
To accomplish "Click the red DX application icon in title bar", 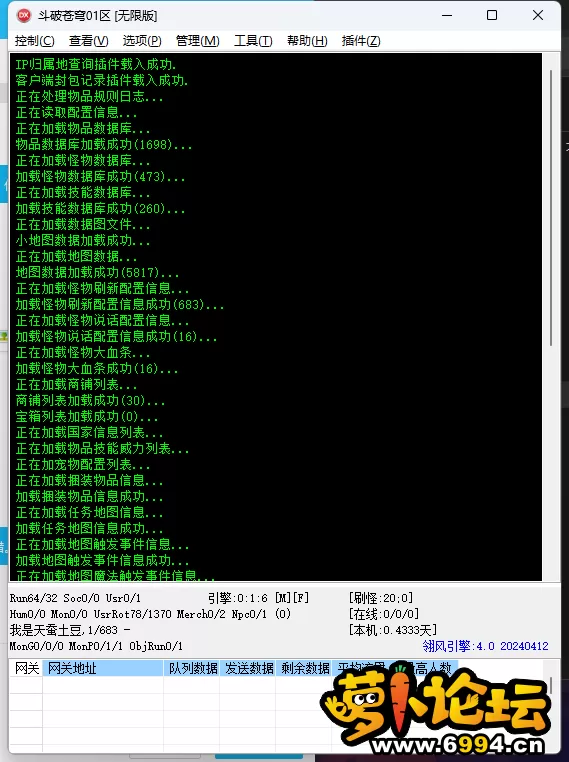I will click(23, 16).
